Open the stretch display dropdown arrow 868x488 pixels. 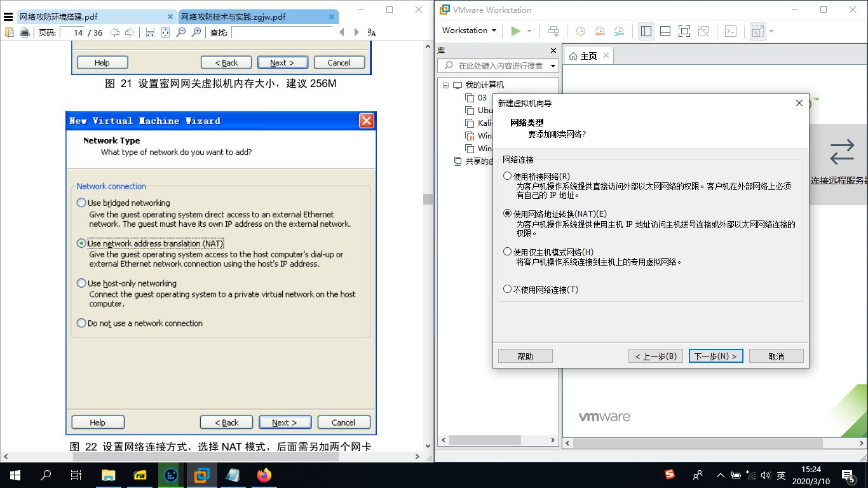(x=771, y=30)
